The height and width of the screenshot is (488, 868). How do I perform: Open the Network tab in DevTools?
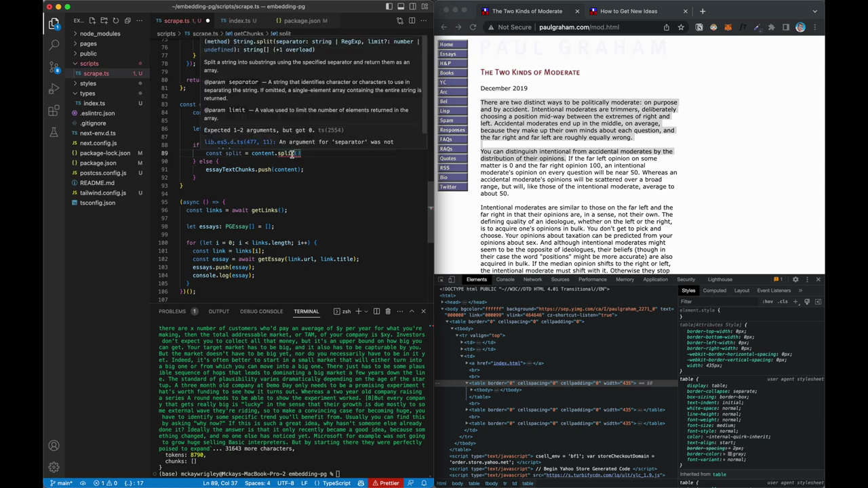(x=532, y=279)
